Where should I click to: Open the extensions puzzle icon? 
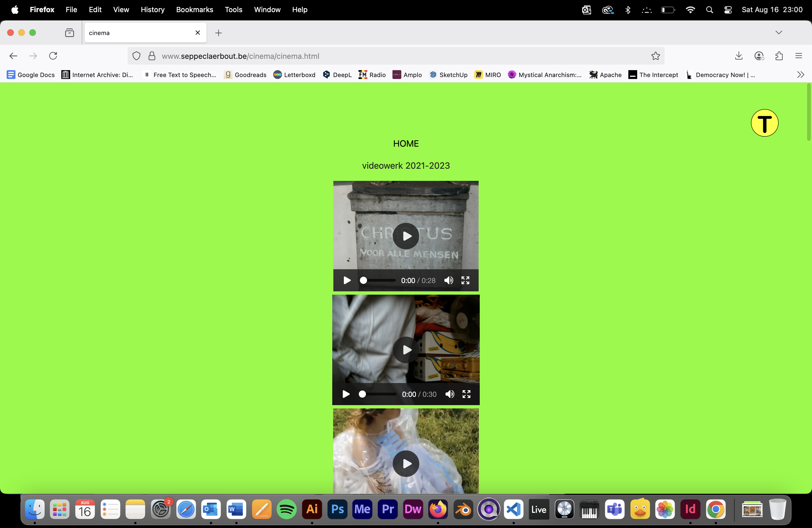pos(779,56)
